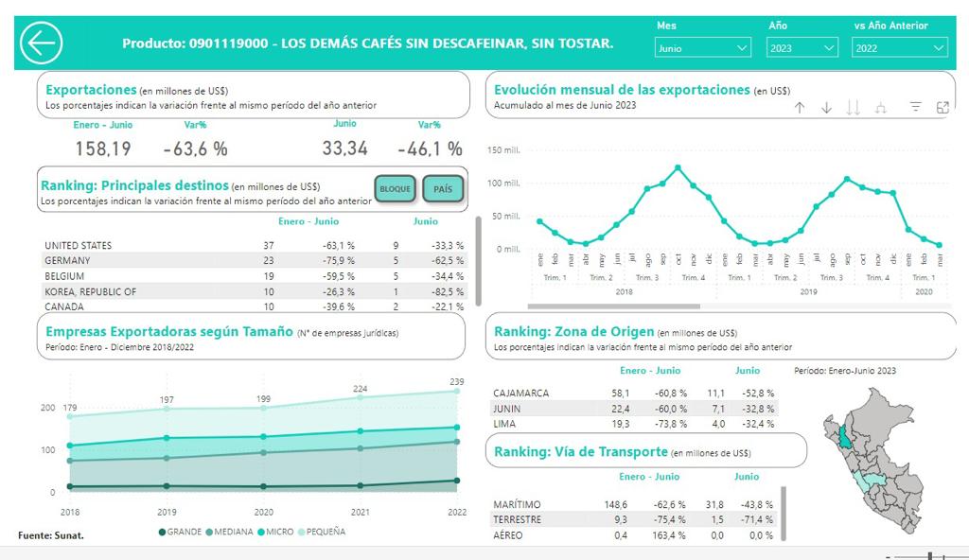Open the vs Año Anterior dropdown
The height and width of the screenshot is (560, 969).
click(x=899, y=47)
